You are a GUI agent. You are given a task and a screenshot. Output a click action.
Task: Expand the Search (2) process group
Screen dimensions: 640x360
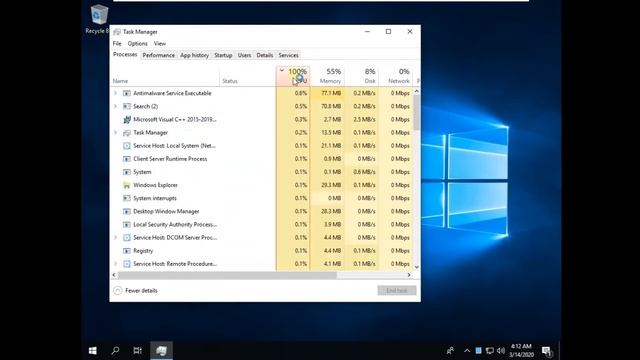[116, 107]
